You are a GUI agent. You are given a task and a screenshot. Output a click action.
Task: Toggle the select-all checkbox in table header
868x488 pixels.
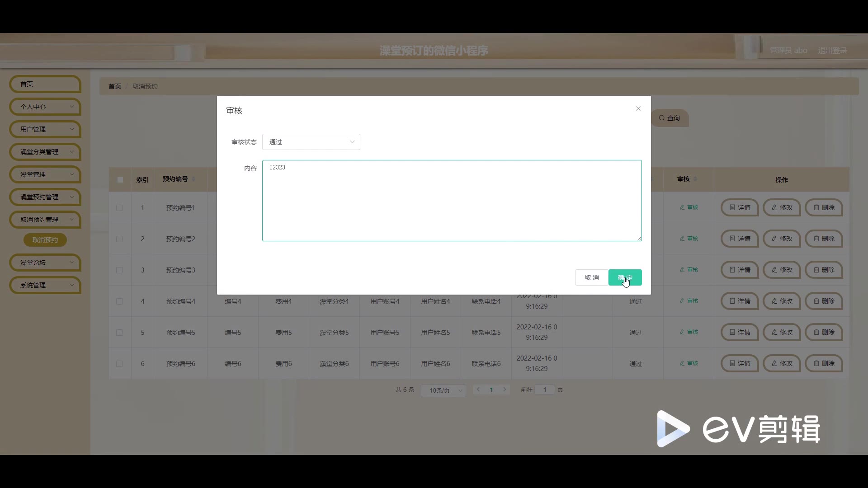click(120, 180)
